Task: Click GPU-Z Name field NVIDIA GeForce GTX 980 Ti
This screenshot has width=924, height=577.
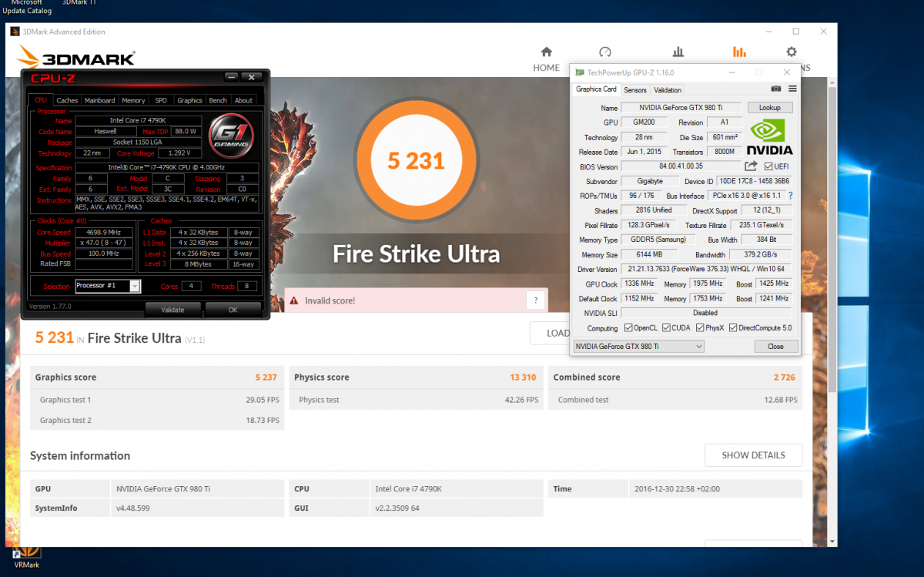Action: 682,108
